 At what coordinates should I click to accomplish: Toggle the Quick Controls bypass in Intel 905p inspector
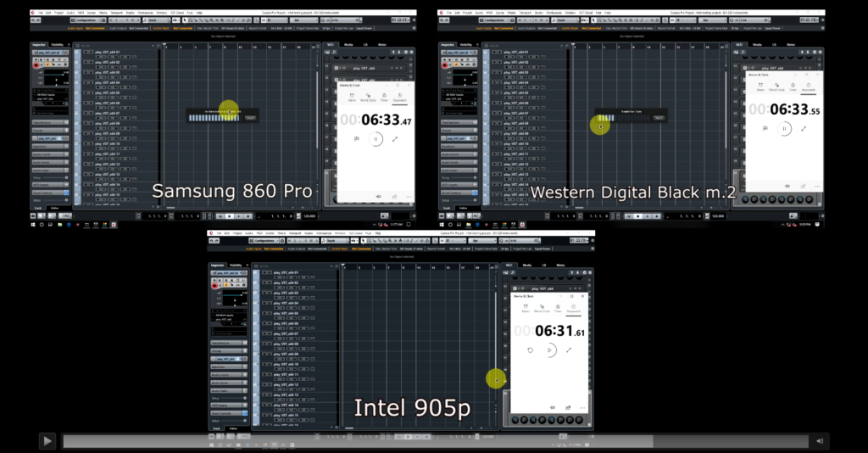[244, 413]
